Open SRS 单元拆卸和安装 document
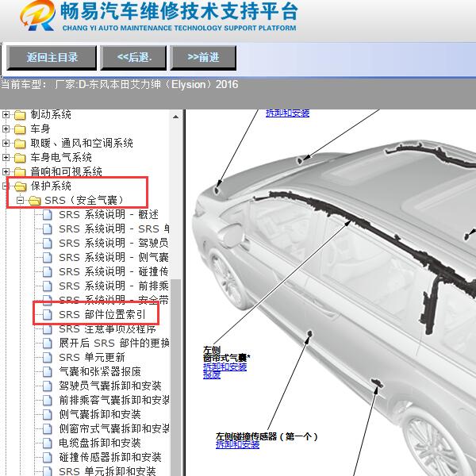The height and width of the screenshot is (476, 476). coord(107,471)
